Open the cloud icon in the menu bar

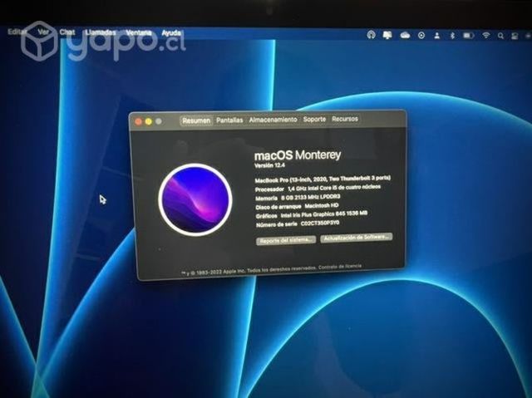[405, 35]
